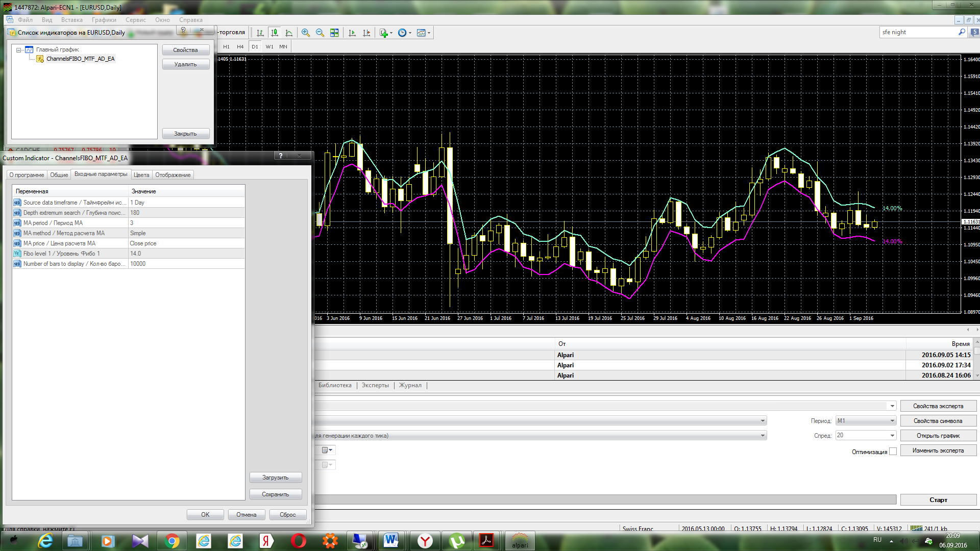Click the Сброс button

(x=287, y=514)
